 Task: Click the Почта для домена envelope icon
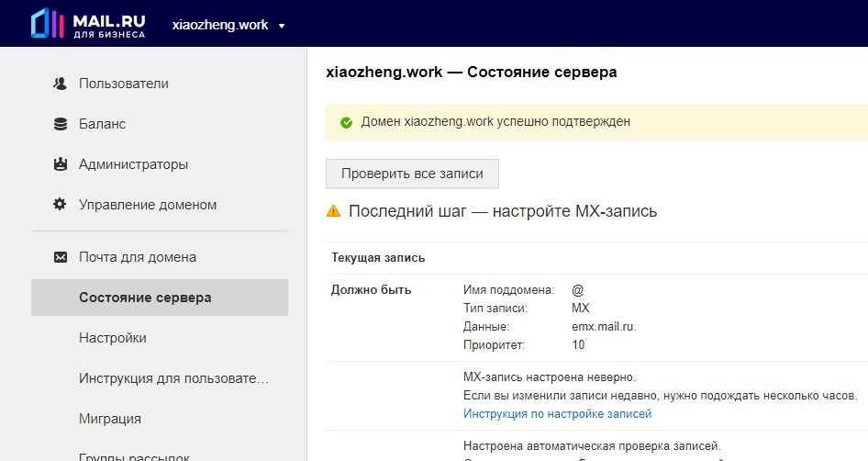coord(60,257)
